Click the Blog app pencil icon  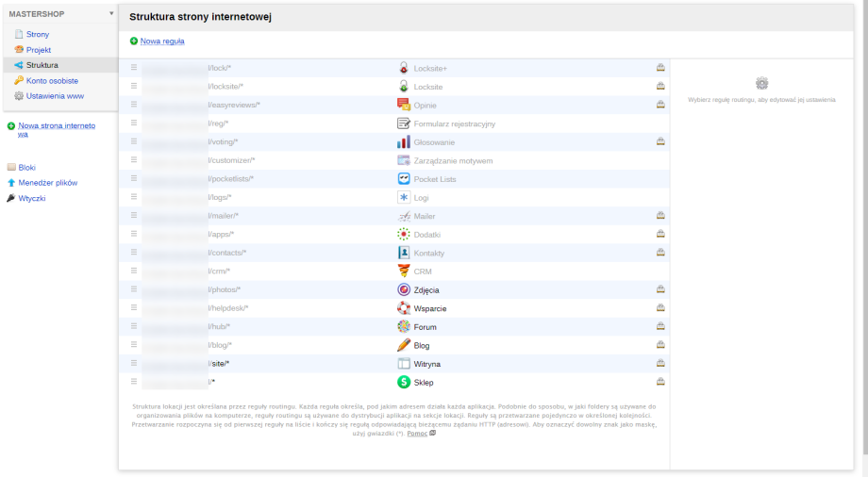tap(404, 345)
